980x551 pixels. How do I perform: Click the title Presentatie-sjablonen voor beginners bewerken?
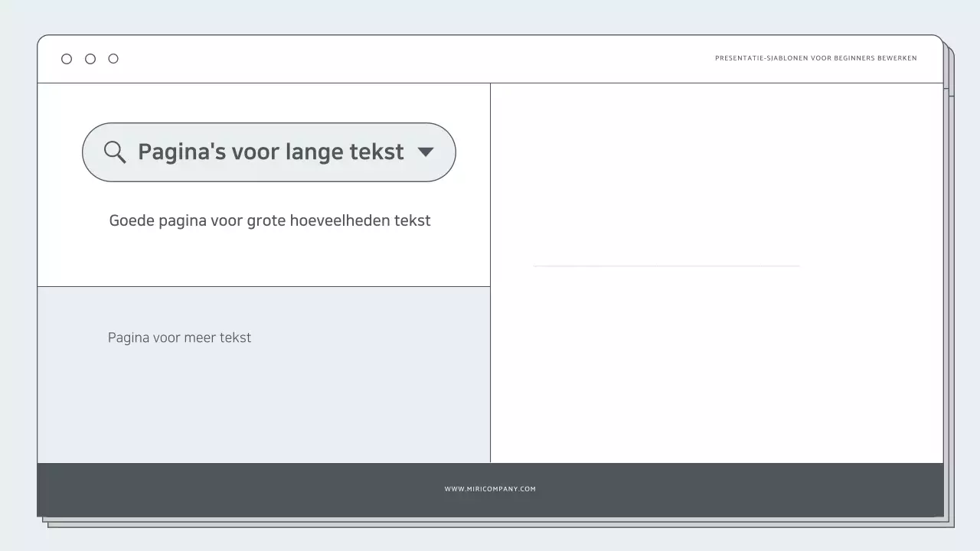point(815,57)
